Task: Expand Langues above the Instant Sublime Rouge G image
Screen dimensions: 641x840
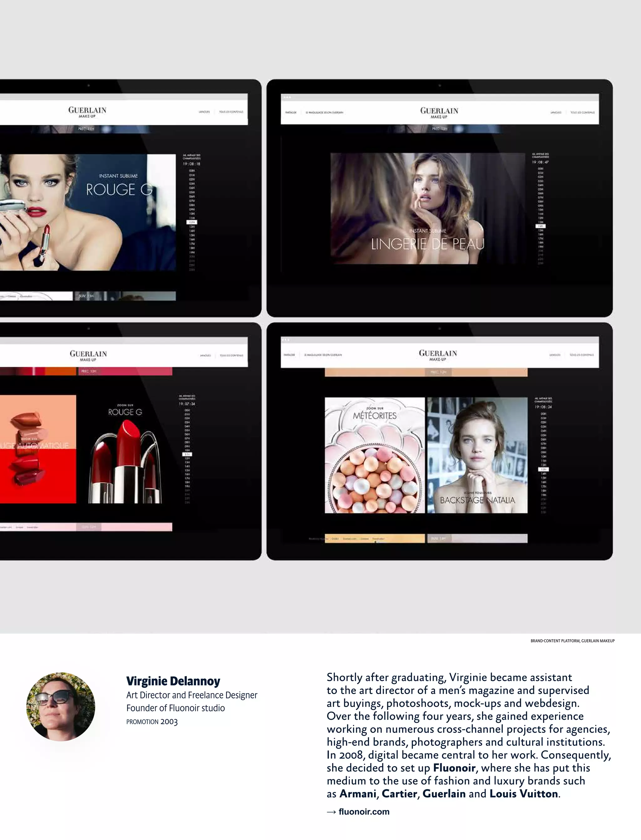Action: pos(204,112)
